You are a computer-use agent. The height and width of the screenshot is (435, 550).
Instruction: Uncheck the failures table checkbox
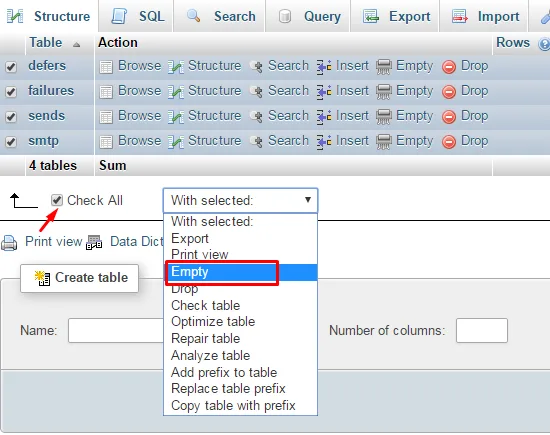click(11, 92)
